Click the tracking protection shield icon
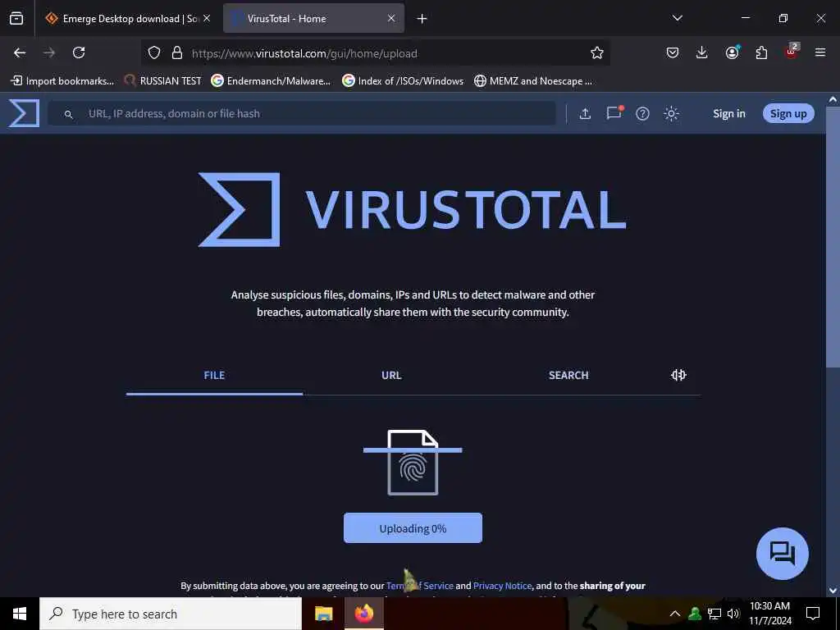The width and height of the screenshot is (840, 630). (x=154, y=52)
